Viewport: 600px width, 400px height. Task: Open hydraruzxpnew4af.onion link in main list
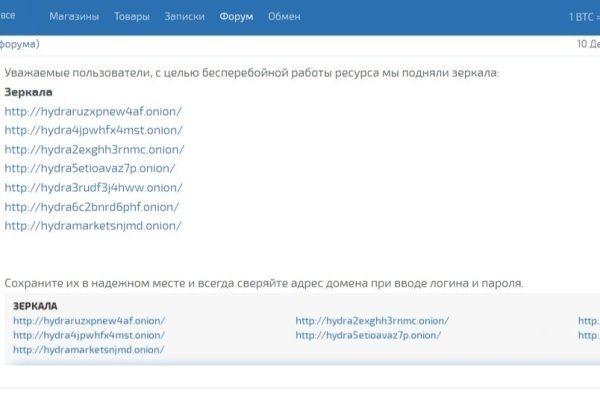93,111
